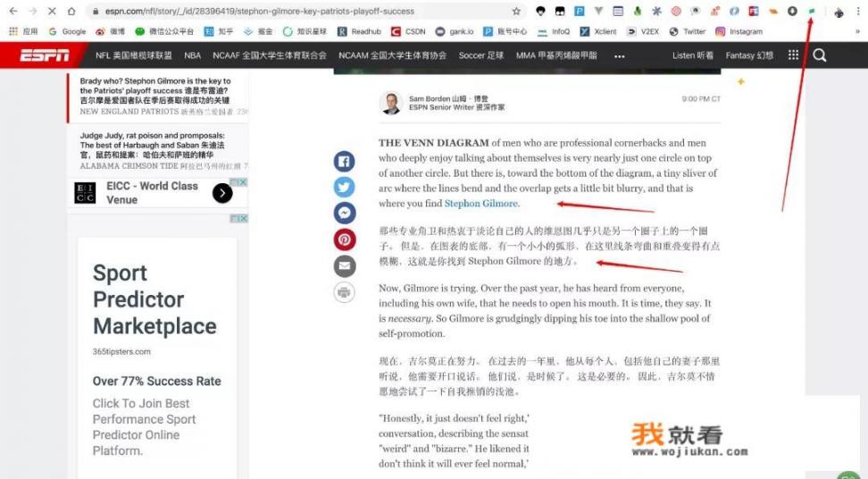Screen dimensions: 868x479
Task: Expand the bookmarks overflow chevron
Action: coord(857,31)
